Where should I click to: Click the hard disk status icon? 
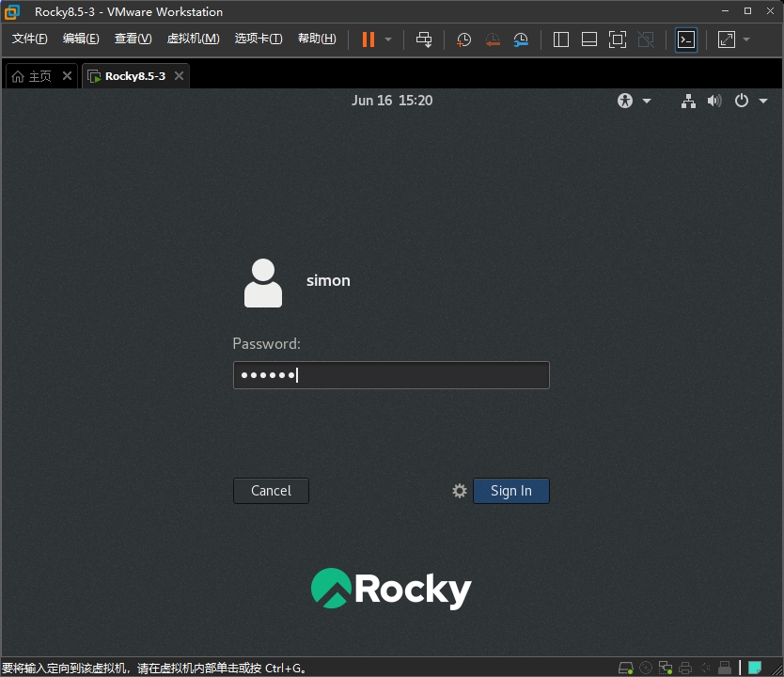pos(626,668)
